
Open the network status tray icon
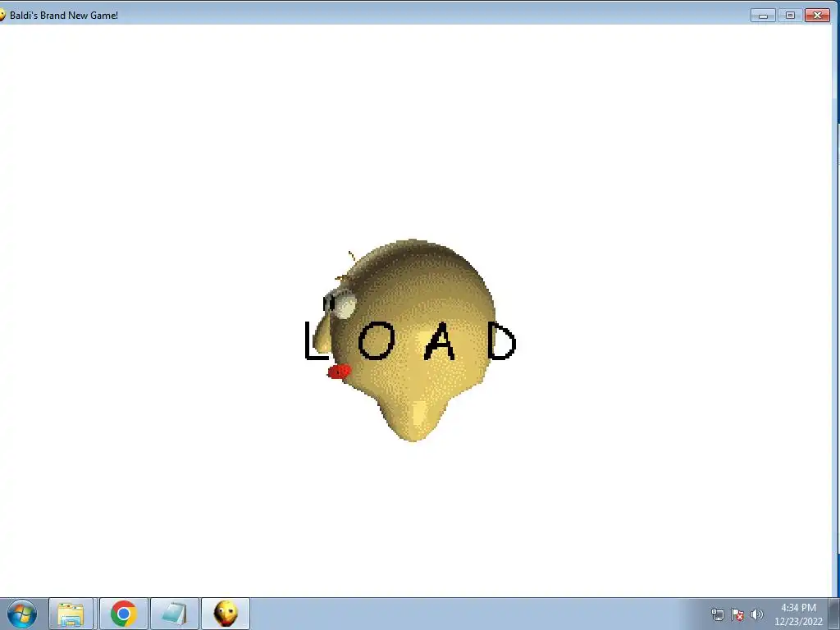pyautogui.click(x=717, y=614)
